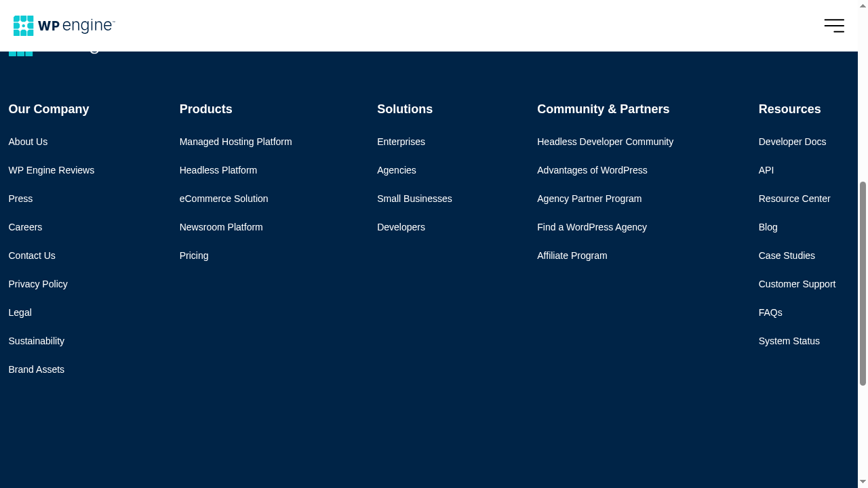The image size is (868, 488).
Task: Click the Legal footer link
Action: (x=20, y=312)
